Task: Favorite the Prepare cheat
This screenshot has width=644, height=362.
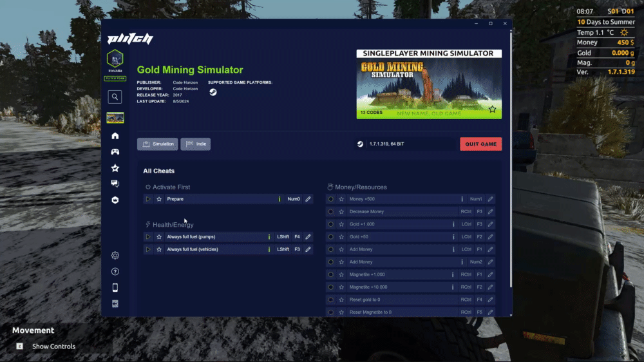Action: (x=159, y=199)
